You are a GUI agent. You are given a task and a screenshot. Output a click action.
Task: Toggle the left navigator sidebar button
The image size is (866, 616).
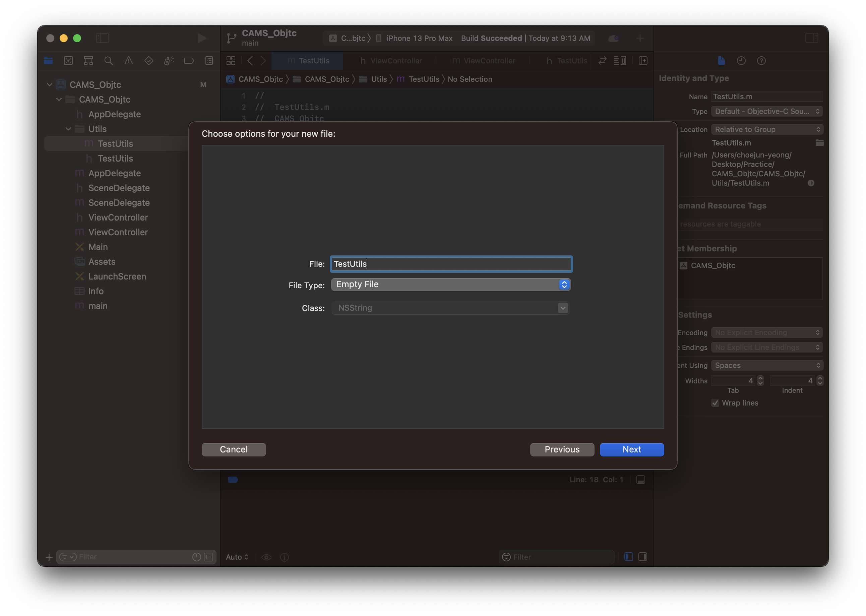pyautogui.click(x=103, y=38)
